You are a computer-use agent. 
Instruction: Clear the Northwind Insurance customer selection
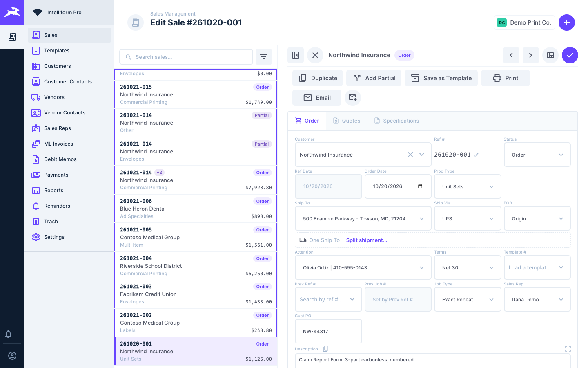pyautogui.click(x=410, y=155)
